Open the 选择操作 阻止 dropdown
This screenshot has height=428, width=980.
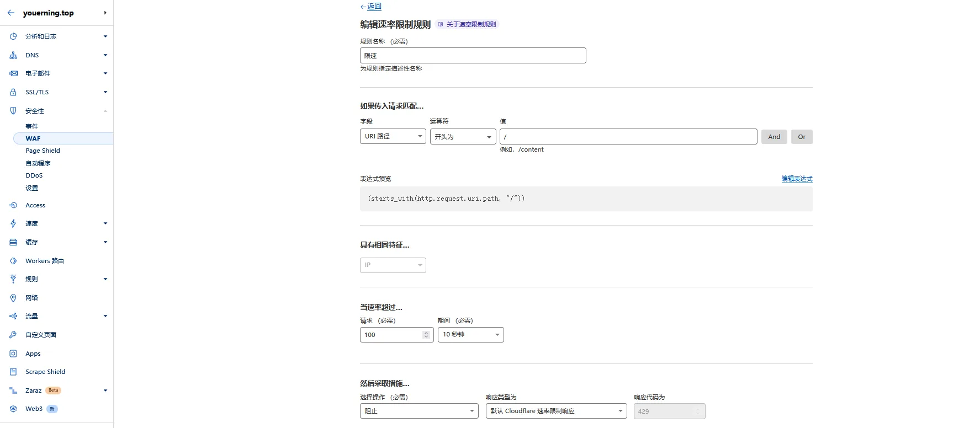pyautogui.click(x=419, y=411)
